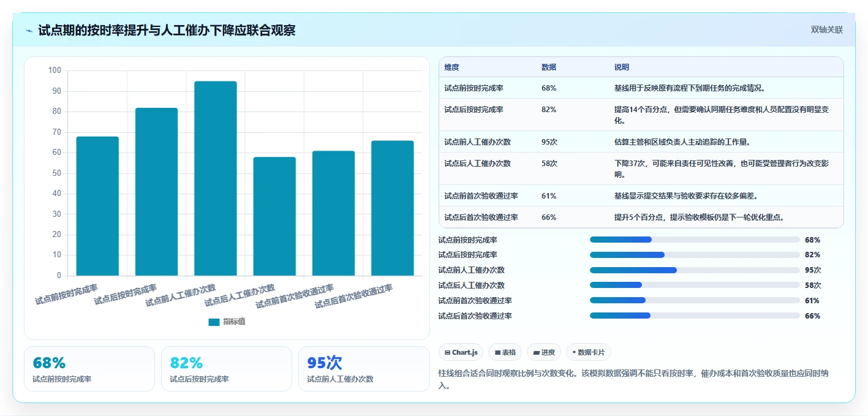The height and width of the screenshot is (416, 868).
Task: Click the progress list label 试点前首次验收通过率
Action: point(475,300)
